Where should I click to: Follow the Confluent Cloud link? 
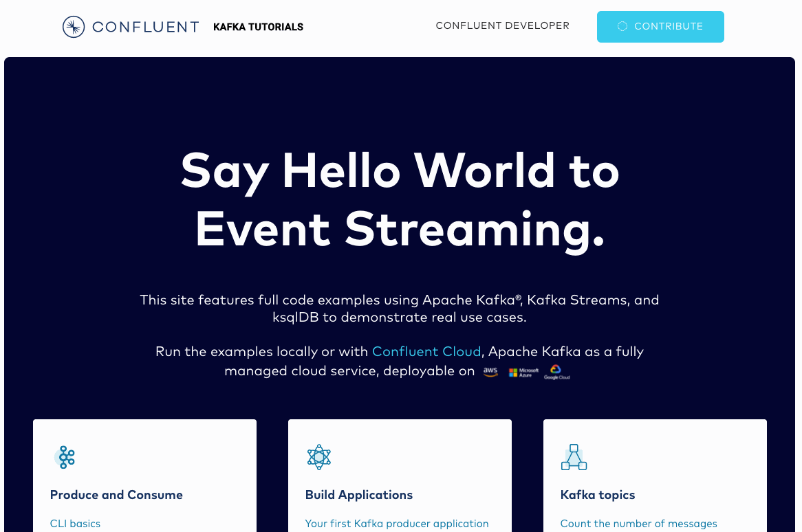pos(426,352)
